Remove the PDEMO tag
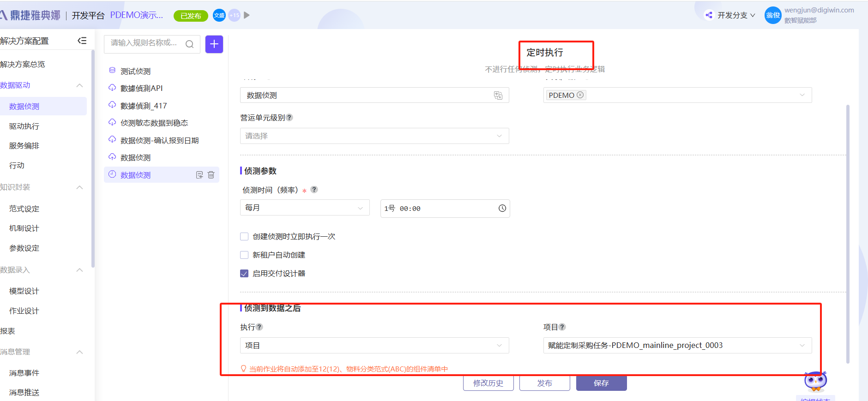 click(x=580, y=95)
